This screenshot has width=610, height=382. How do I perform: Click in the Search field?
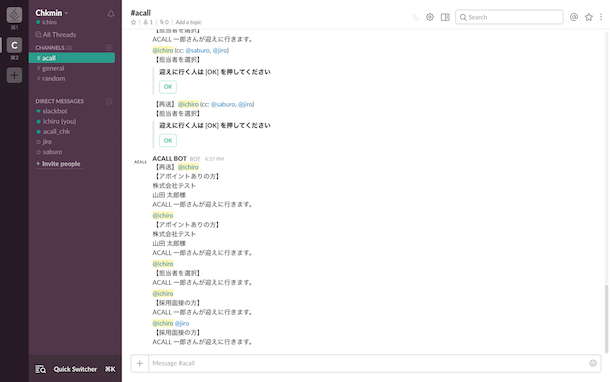[509, 17]
